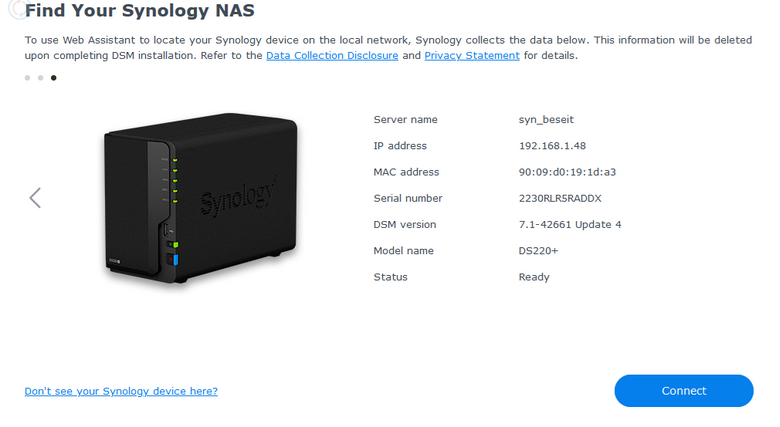This screenshot has height=427, width=780.
Task: Select the first pagination dot
Action: tap(28, 77)
